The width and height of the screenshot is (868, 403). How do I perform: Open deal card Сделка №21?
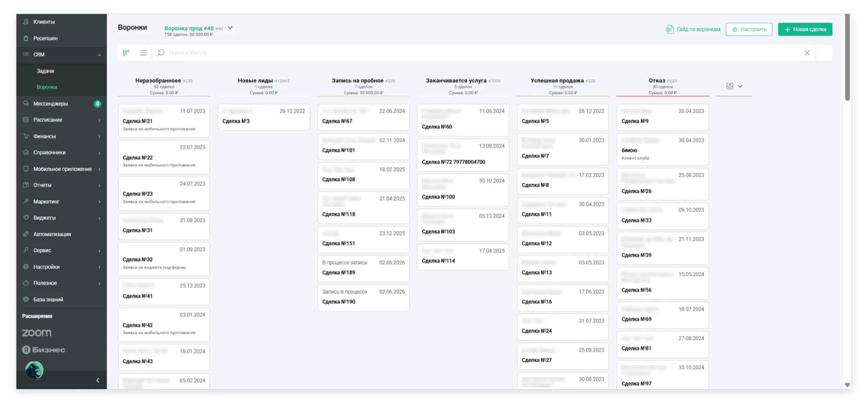pos(164,120)
